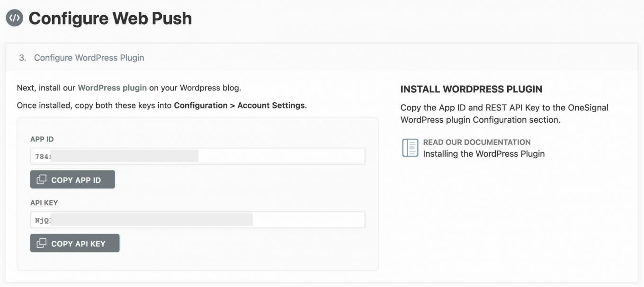Click the code icon beside Configure Web Push
Viewport: 644px width, 287px height.
15,18
